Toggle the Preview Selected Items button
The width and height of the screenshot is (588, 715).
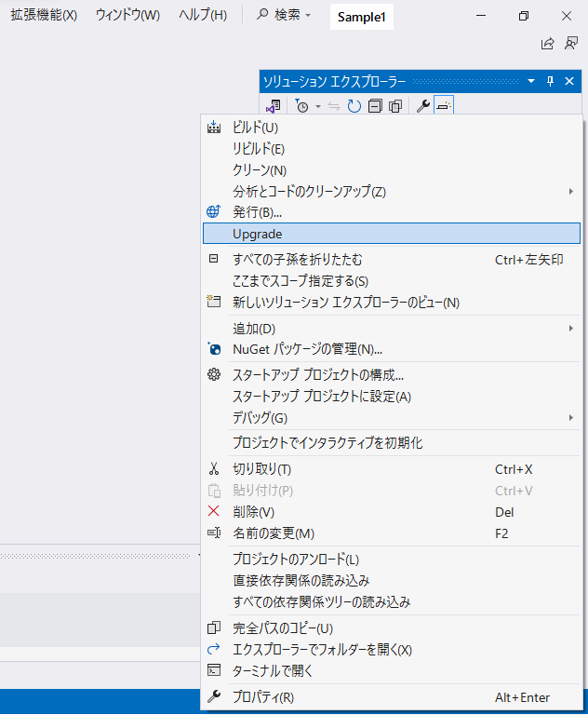[x=443, y=106]
